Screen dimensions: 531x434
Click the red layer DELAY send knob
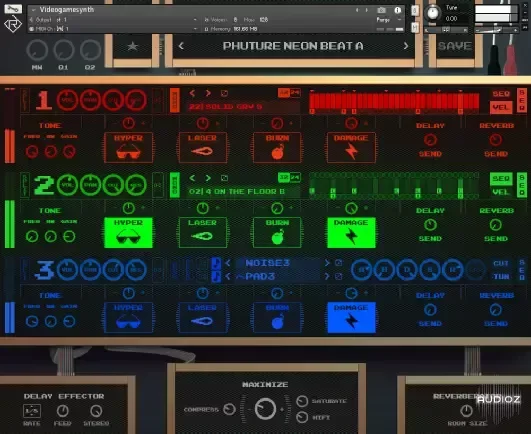[430, 140]
